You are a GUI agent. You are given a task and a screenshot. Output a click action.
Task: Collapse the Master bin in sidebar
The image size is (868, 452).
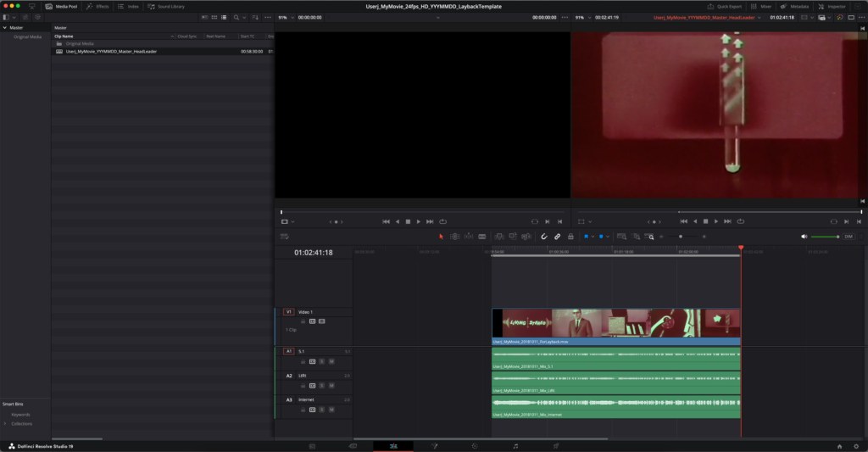(5, 28)
